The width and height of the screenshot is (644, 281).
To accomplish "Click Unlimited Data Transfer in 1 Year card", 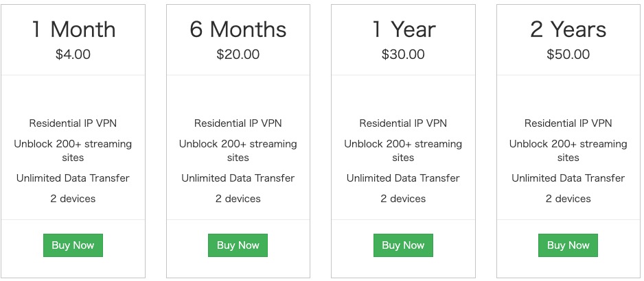I will pos(403,178).
